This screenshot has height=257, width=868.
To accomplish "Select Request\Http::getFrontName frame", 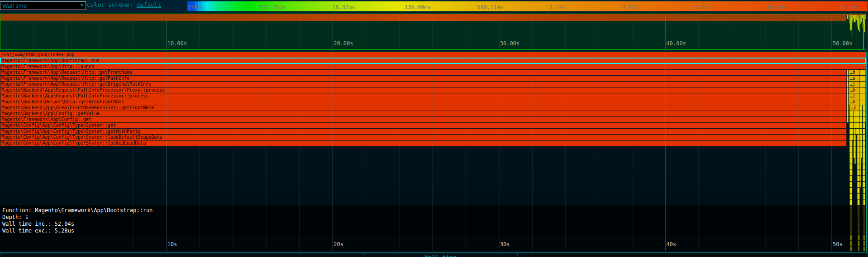I will click(x=423, y=73).
